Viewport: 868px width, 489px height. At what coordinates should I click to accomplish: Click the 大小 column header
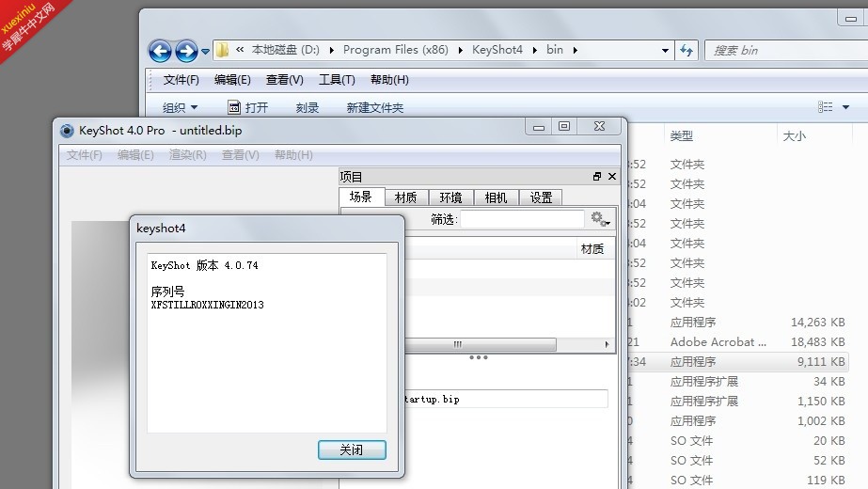point(794,135)
